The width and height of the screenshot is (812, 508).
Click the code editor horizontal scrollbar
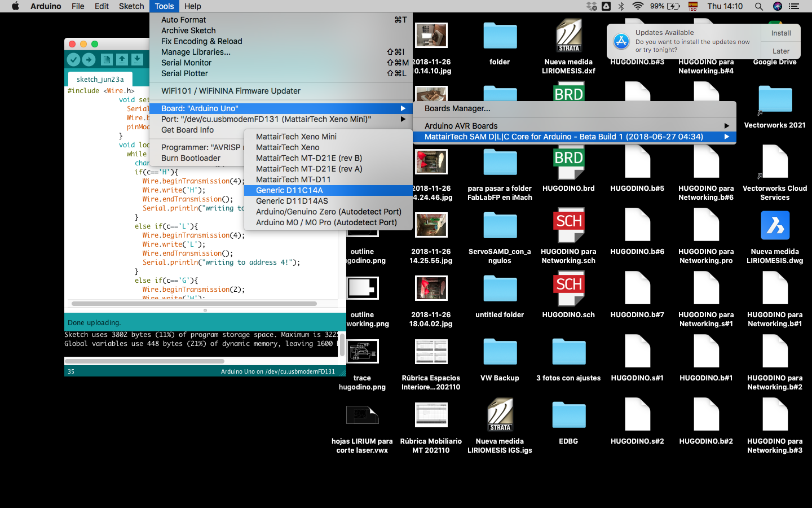194,304
